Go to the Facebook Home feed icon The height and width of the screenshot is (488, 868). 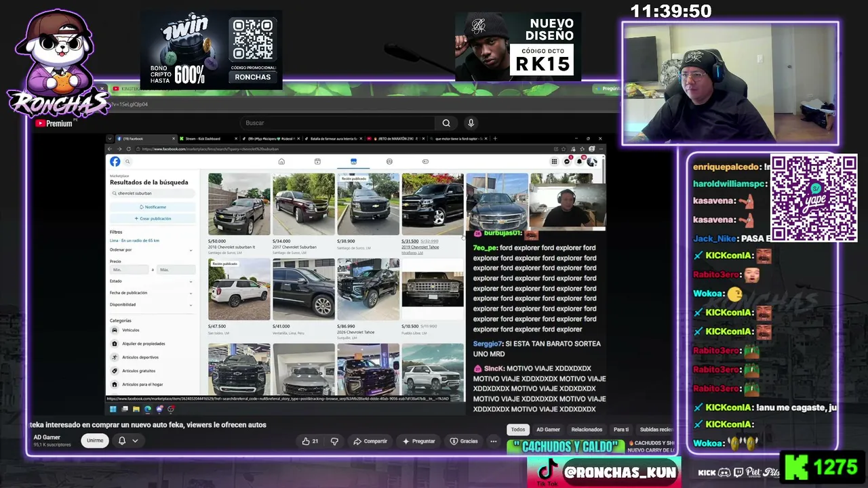pos(281,161)
